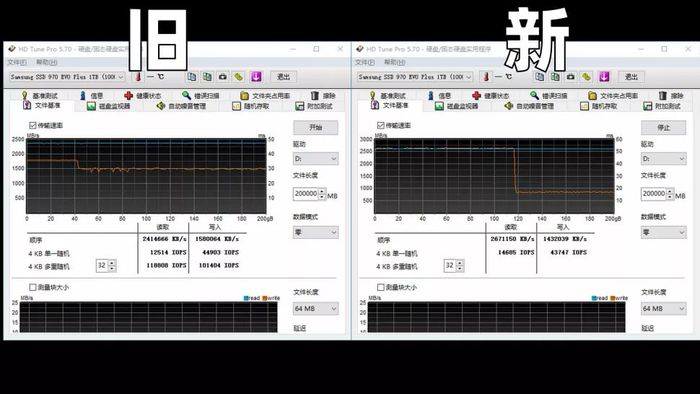Click the save icon in left window toolbar
700x394 pixels.
click(x=256, y=77)
